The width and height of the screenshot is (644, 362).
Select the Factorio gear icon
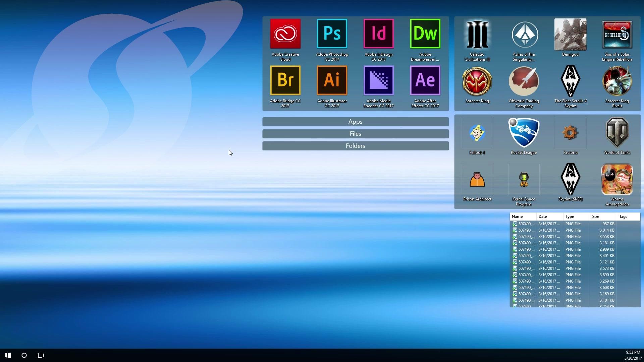click(570, 133)
